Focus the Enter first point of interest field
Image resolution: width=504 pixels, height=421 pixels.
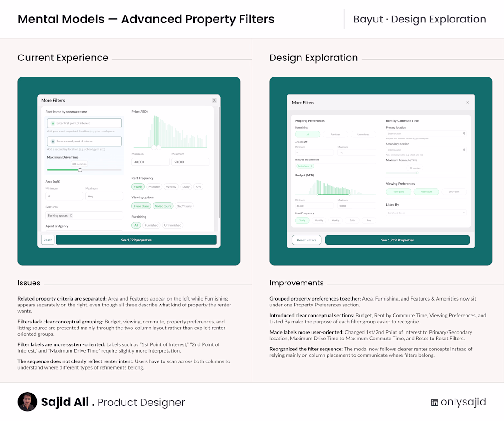click(84, 123)
